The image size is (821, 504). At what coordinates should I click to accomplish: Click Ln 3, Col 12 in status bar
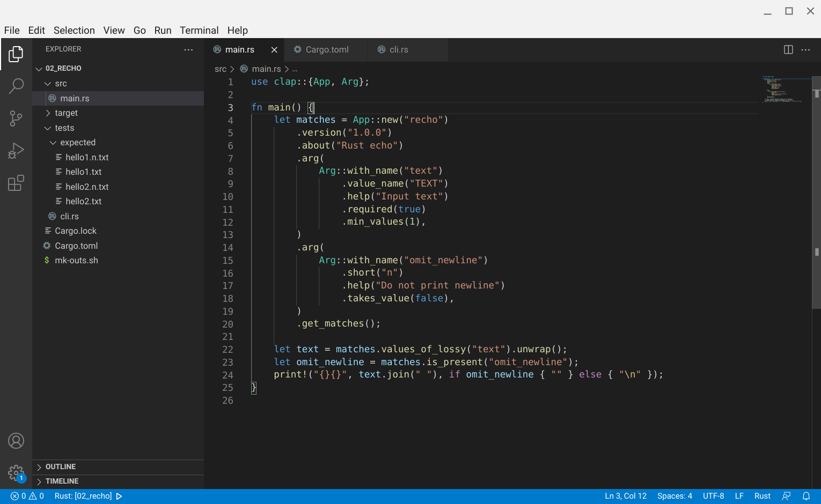(x=626, y=496)
